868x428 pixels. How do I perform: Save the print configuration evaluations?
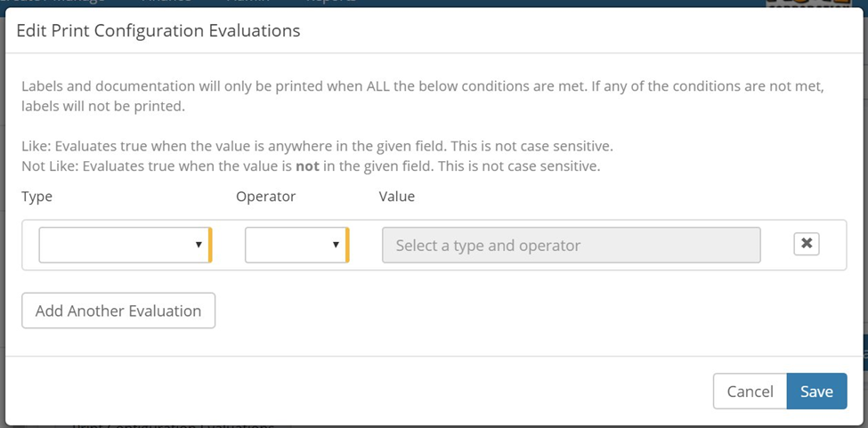[816, 392]
